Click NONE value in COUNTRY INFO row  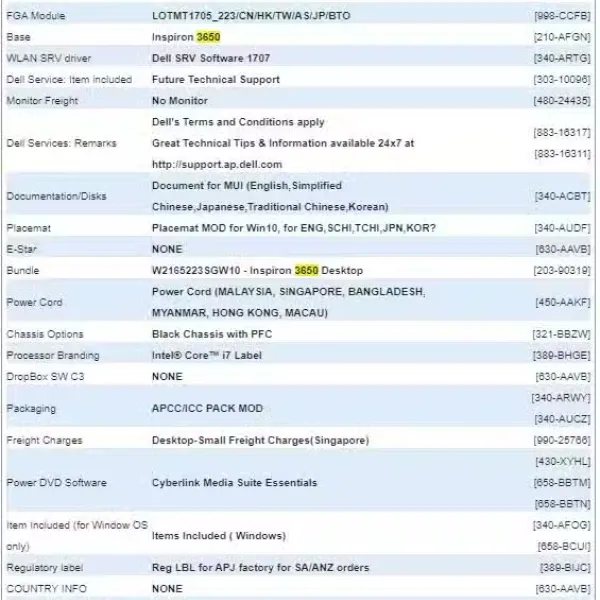[x=167, y=589]
